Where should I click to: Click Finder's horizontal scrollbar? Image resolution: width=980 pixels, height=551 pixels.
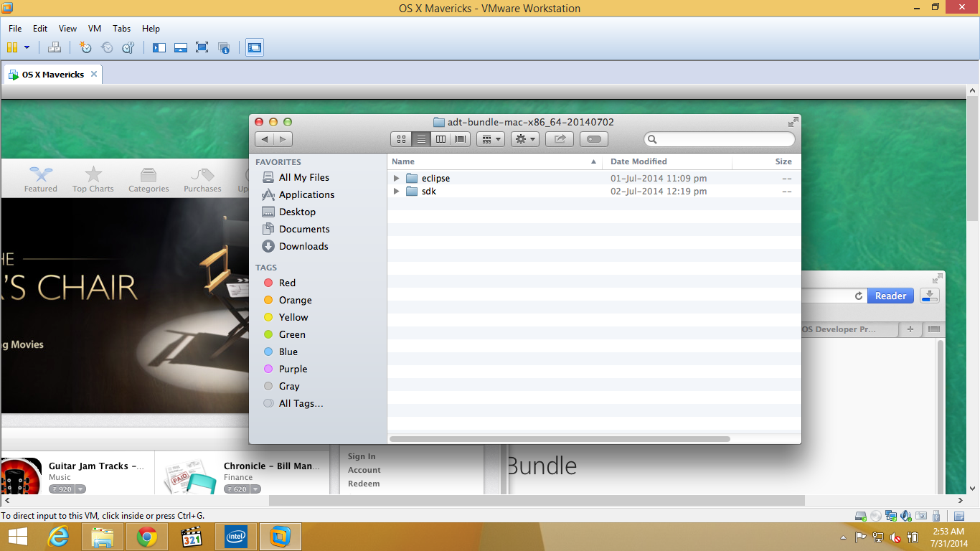point(560,438)
